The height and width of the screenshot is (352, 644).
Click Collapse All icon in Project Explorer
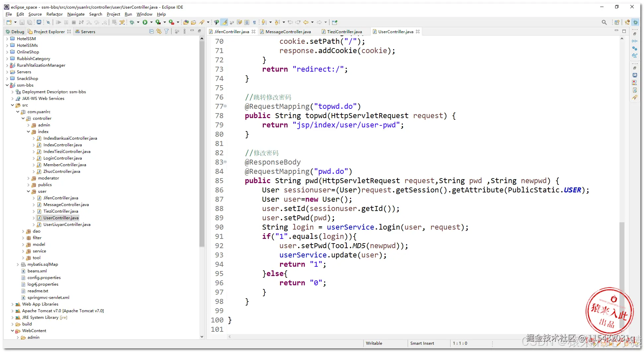[152, 32]
